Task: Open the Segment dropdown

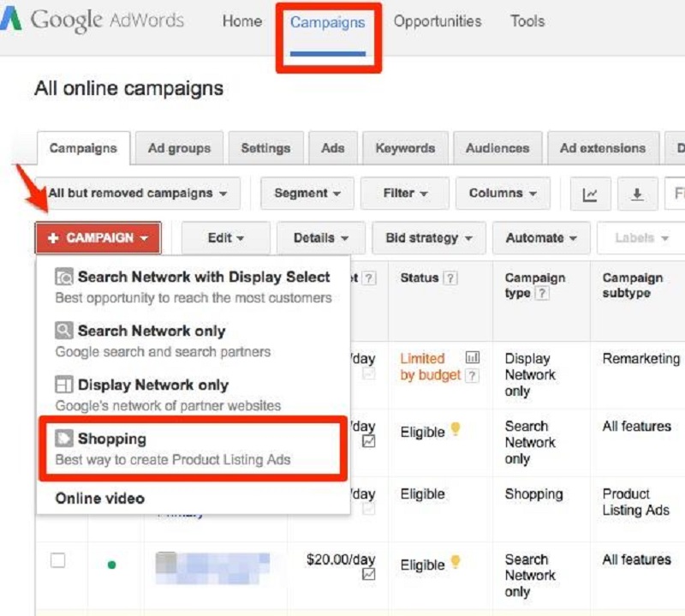Action: pyautogui.click(x=306, y=194)
